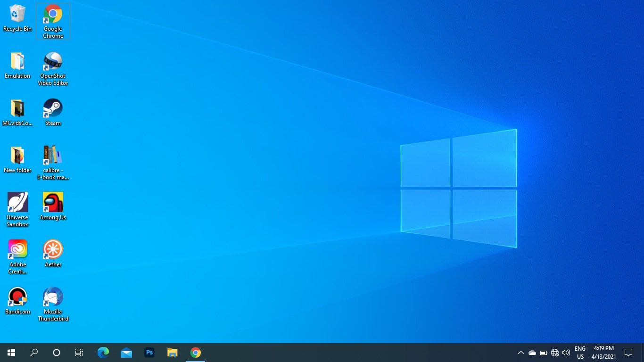
Task: Select the Google Chrome desktop shortcut
Action: [x=53, y=21]
